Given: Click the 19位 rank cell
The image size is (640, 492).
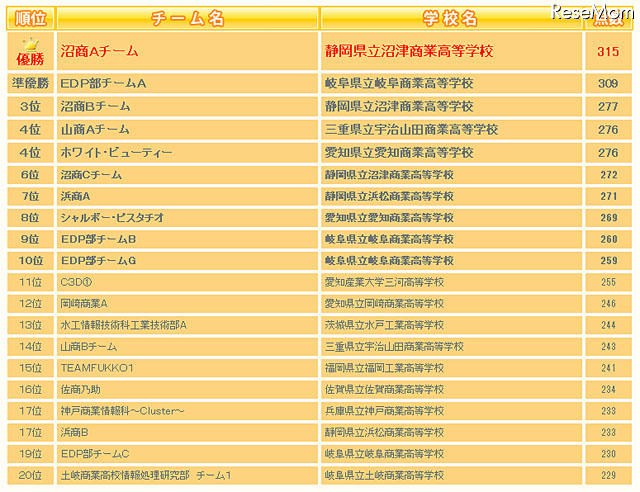Looking at the screenshot, I should click(30, 454).
